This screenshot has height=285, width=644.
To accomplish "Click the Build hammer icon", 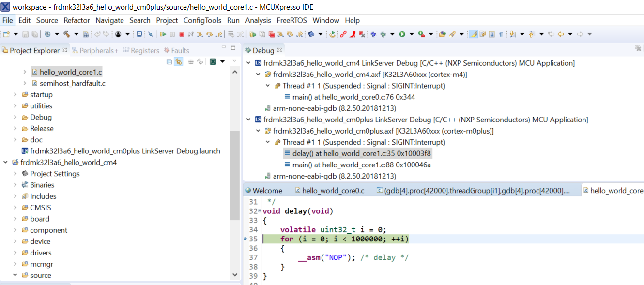I will coord(67,34).
